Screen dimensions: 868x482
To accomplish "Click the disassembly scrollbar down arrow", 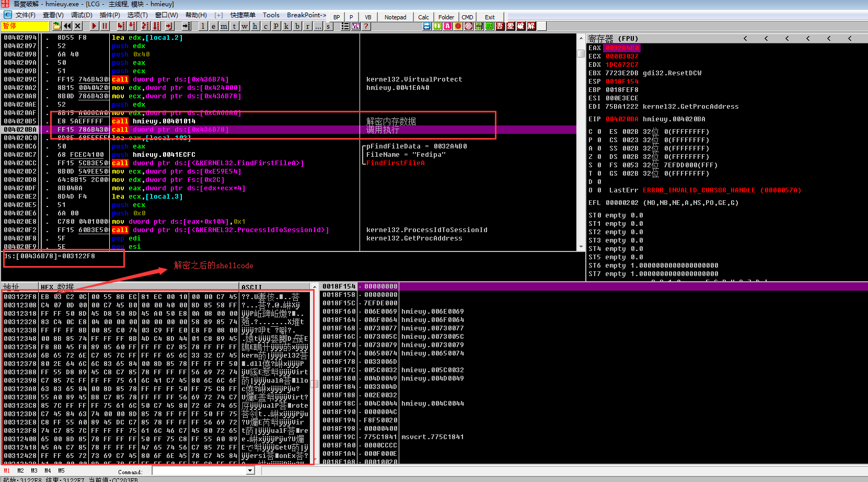I will pos(581,247).
